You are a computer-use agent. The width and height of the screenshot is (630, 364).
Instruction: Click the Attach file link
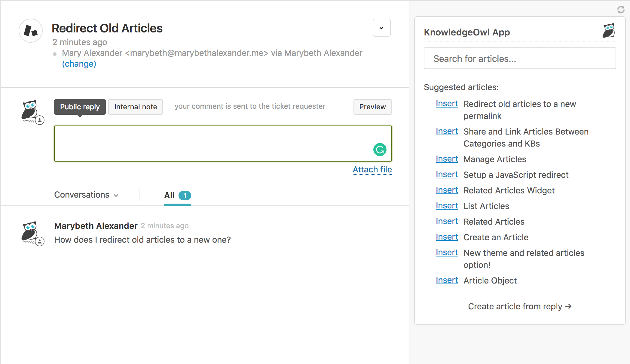tap(372, 170)
